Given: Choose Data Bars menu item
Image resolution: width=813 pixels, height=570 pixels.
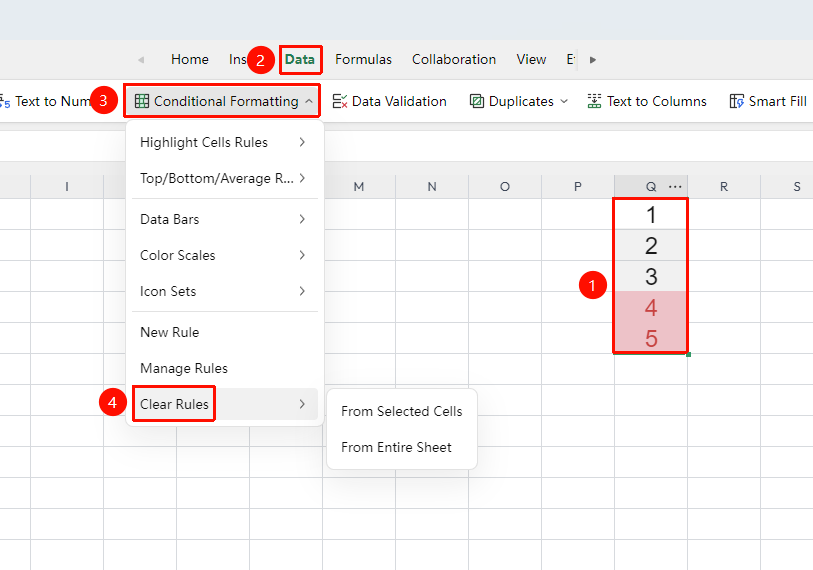Looking at the screenshot, I should 225,219.
